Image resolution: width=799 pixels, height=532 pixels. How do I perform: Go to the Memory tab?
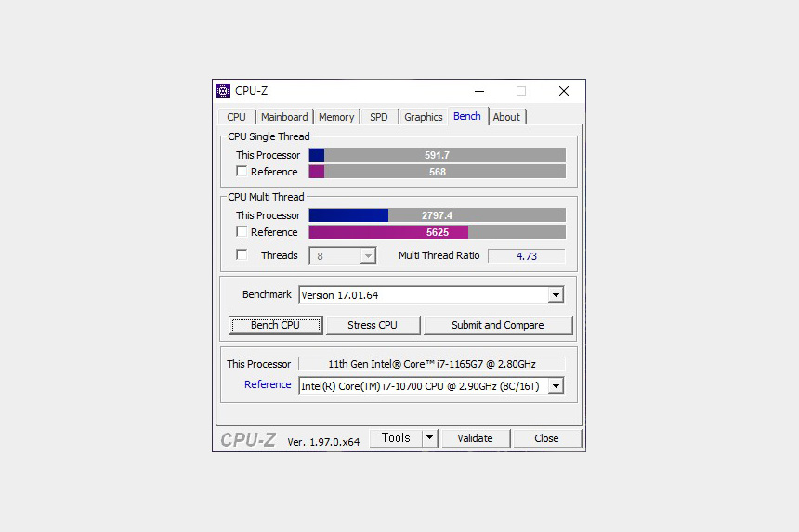coord(335,117)
